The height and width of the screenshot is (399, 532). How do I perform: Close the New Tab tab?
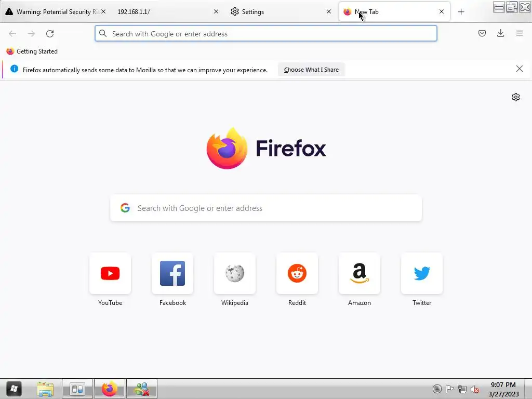click(442, 11)
